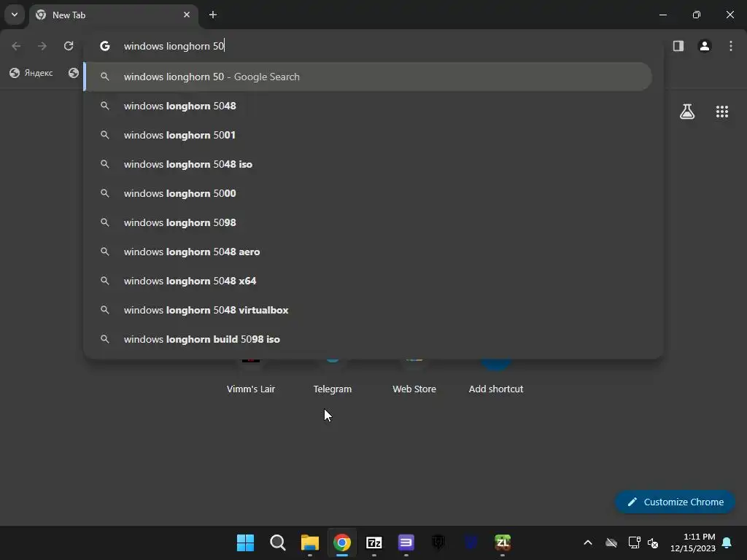Screen dimensions: 747x560
Task: Open the Windows Start menu
Action: [x=245, y=542]
